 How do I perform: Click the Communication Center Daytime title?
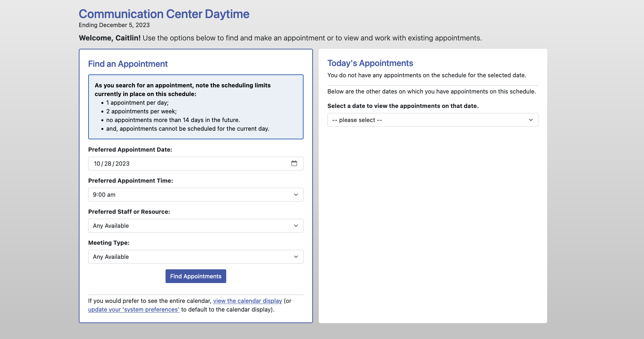[x=164, y=14]
